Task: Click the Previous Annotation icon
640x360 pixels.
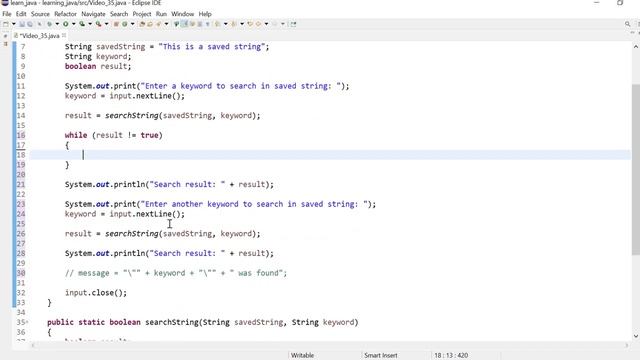Action: pyautogui.click(x=234, y=24)
